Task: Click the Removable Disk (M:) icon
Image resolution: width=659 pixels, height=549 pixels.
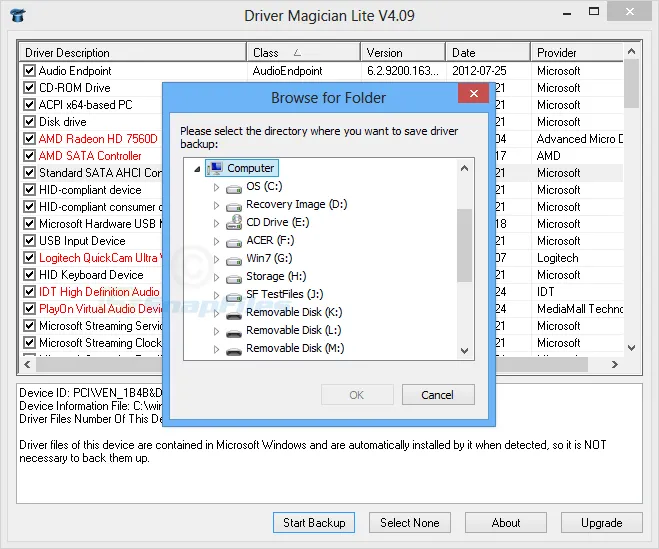Action: point(234,351)
